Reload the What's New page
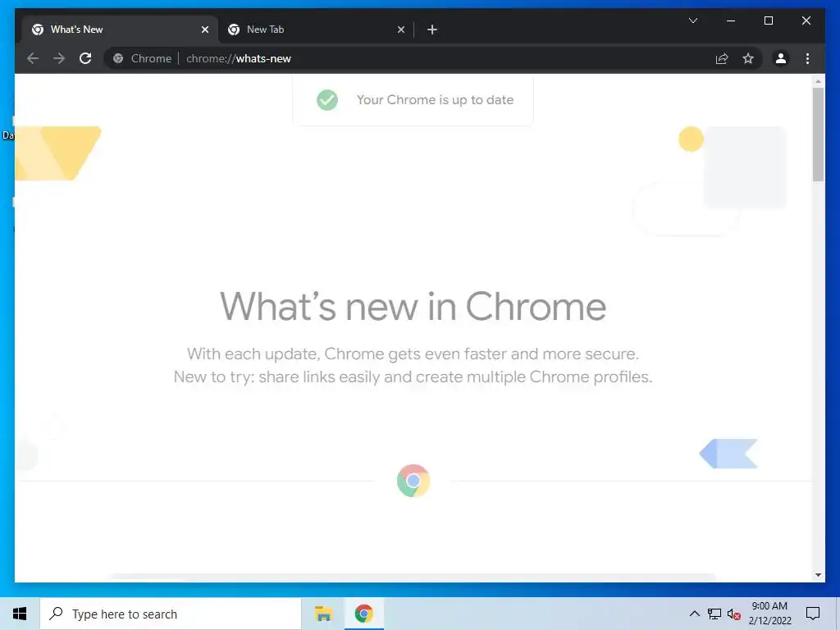840x630 pixels. tap(85, 58)
